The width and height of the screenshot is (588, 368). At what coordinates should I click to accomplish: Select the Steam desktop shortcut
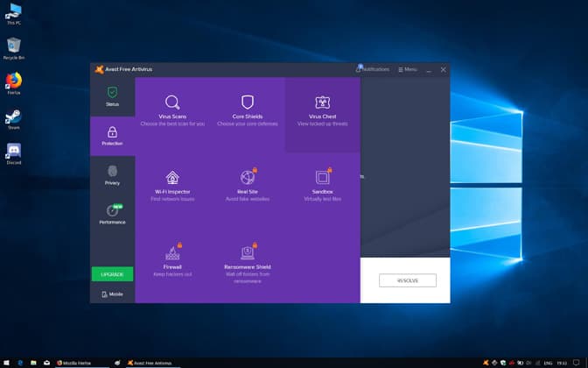click(14, 119)
